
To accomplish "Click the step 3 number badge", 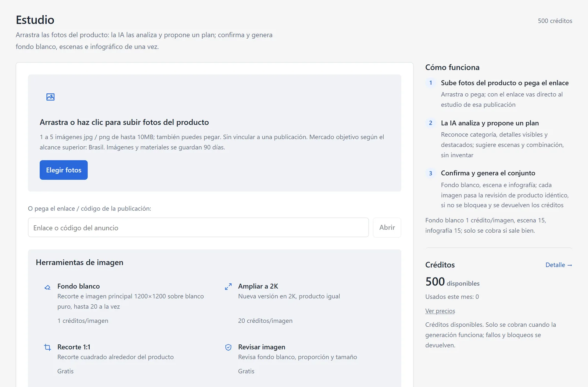I will point(431,173).
